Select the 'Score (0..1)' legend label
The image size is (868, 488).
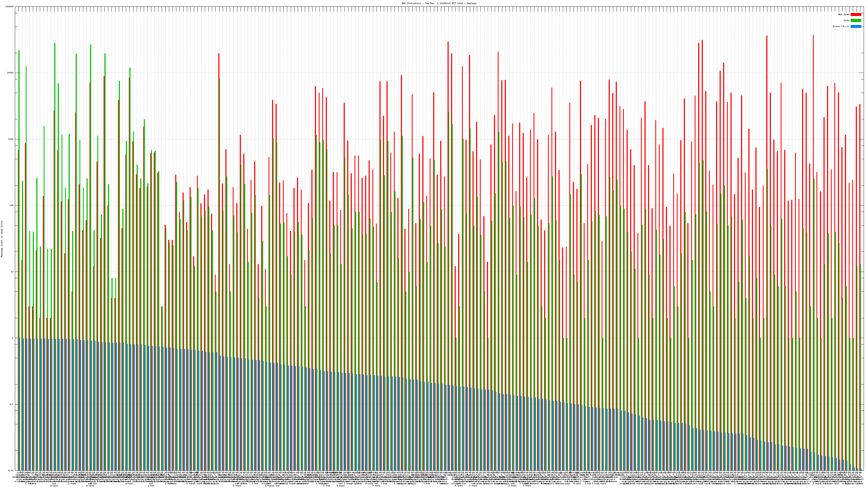click(x=841, y=26)
